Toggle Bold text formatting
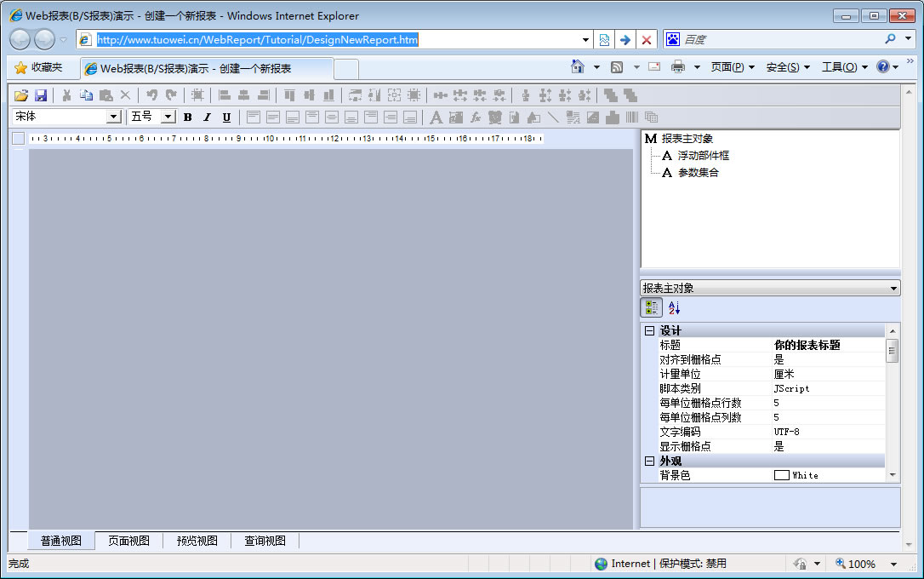924x579 pixels. 188,118
